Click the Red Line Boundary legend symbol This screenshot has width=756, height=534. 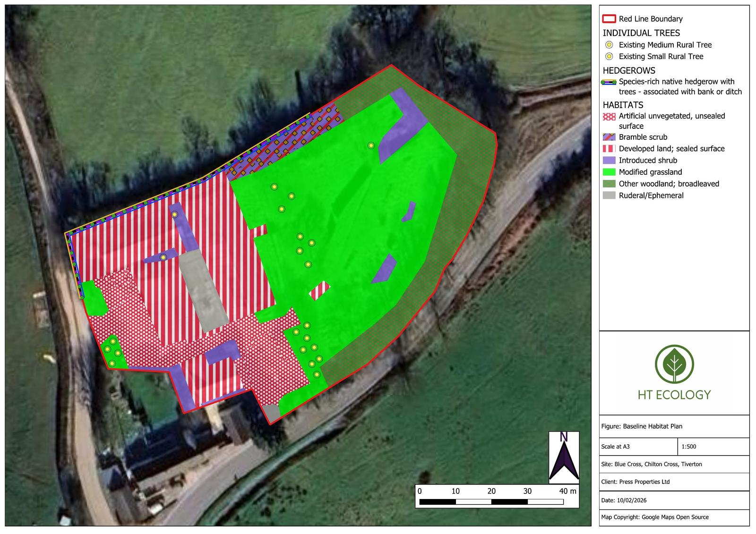tap(609, 19)
